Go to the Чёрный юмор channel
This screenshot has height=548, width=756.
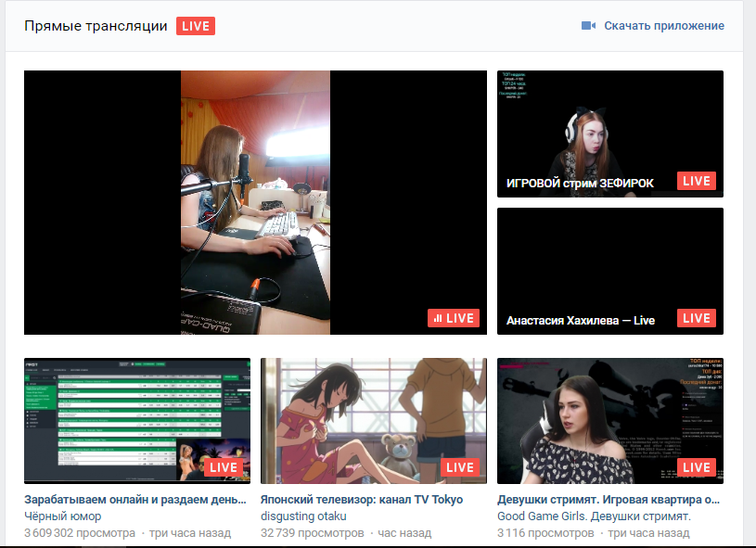pos(62,516)
